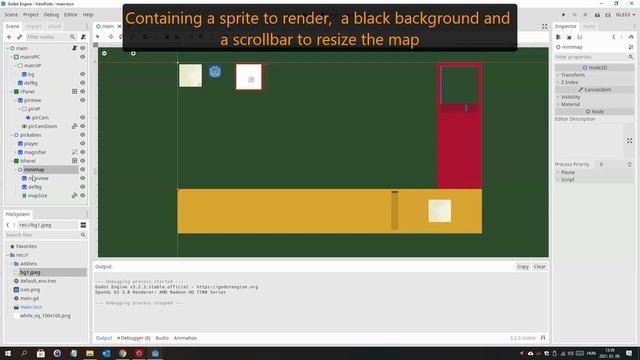Open the Inspector object properties tools icon
Screen dimensions: 640x360
631,47
